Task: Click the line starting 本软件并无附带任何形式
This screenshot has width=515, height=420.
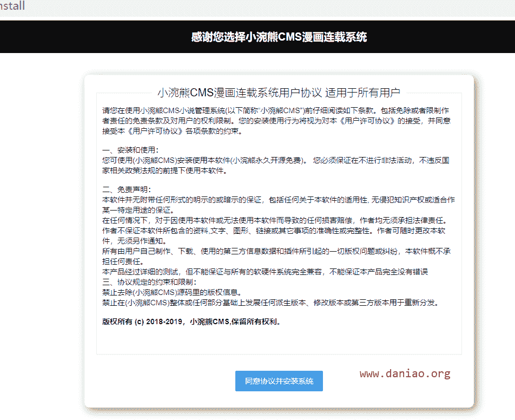Action: [x=279, y=200]
